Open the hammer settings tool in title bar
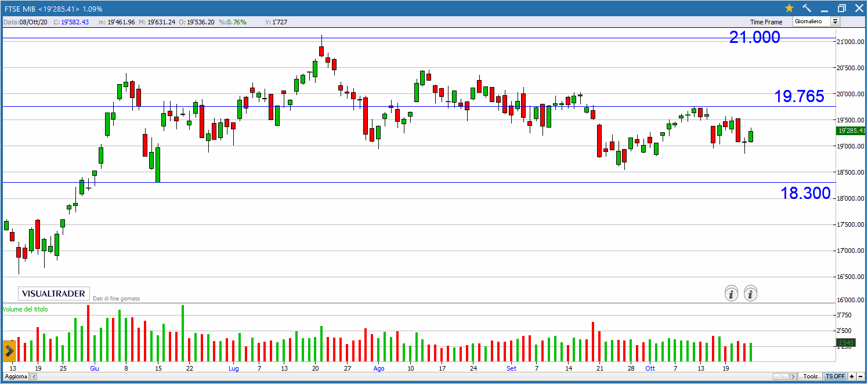This screenshot has height=384, width=868. pyautogui.click(x=807, y=8)
